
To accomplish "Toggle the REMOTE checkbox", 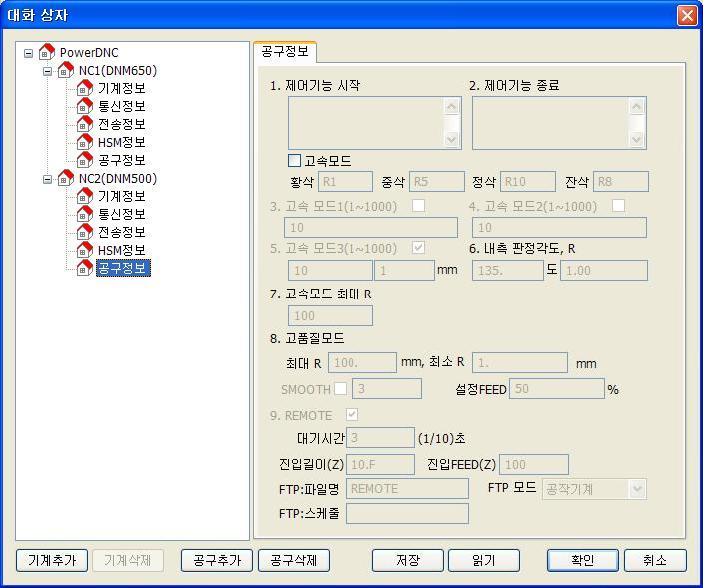I will click(x=351, y=415).
